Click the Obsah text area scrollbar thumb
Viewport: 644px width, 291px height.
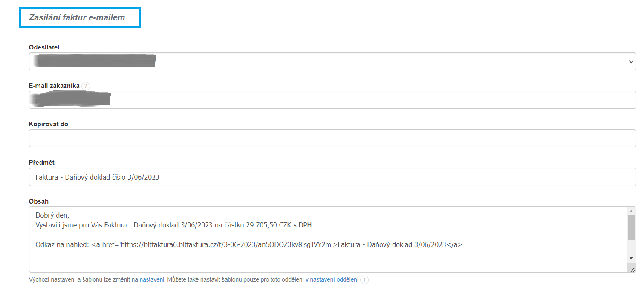click(x=631, y=227)
